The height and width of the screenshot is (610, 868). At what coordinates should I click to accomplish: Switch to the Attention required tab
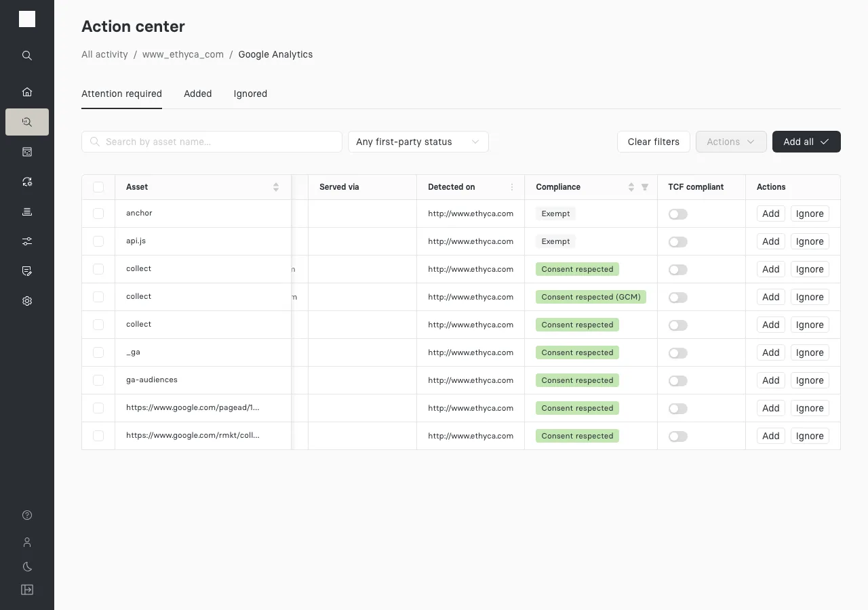(x=121, y=94)
